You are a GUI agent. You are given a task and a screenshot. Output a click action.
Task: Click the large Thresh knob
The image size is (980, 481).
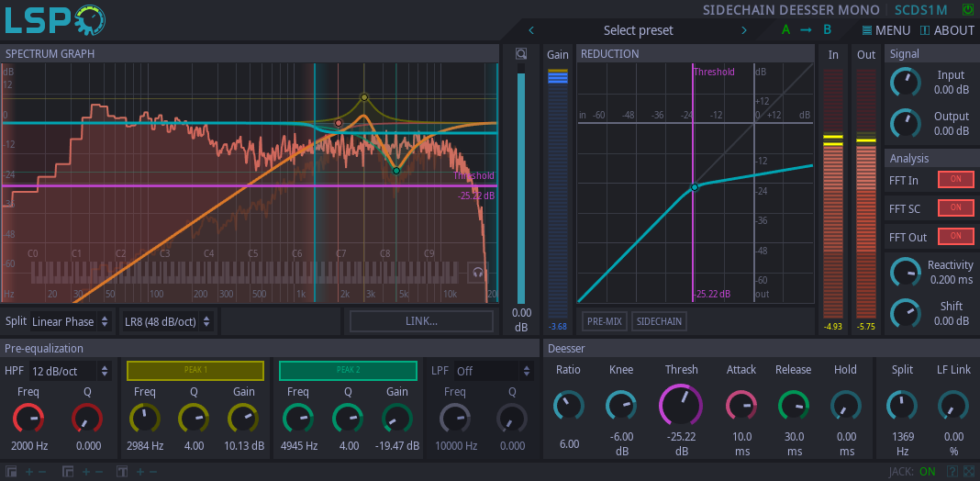tap(681, 406)
